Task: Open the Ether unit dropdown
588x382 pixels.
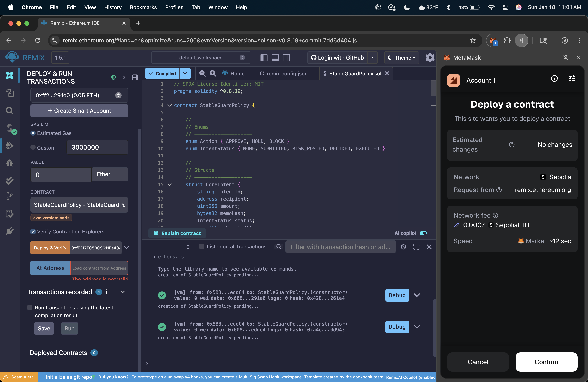Action: (x=110, y=174)
